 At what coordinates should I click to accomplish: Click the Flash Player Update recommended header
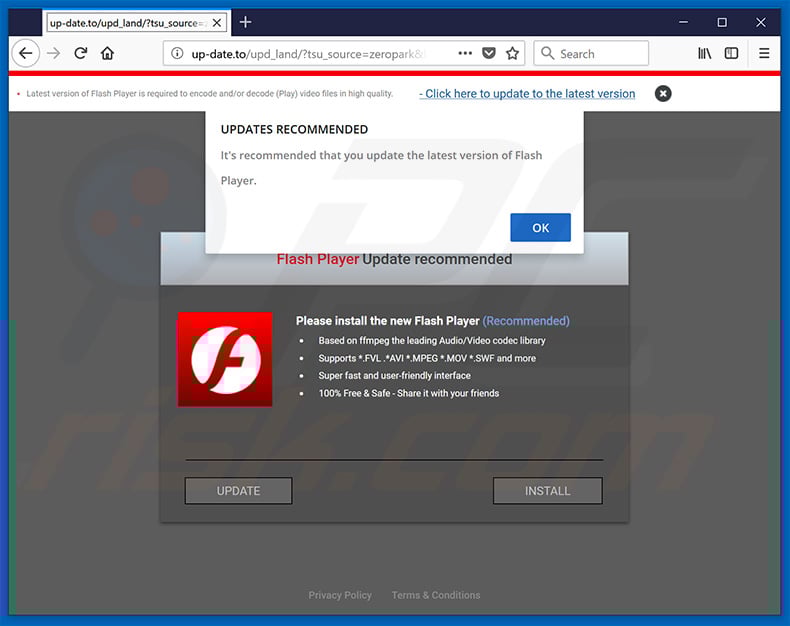pos(394,259)
